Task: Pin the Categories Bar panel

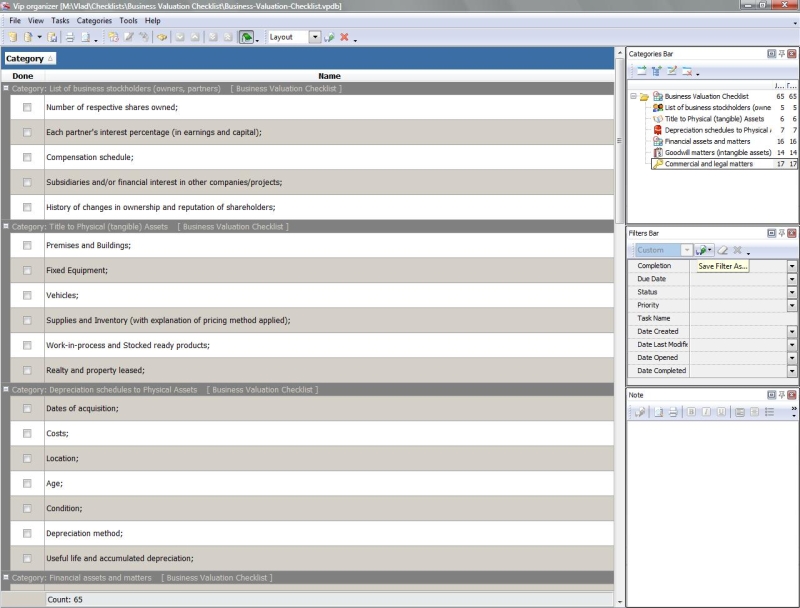Action: [781, 53]
